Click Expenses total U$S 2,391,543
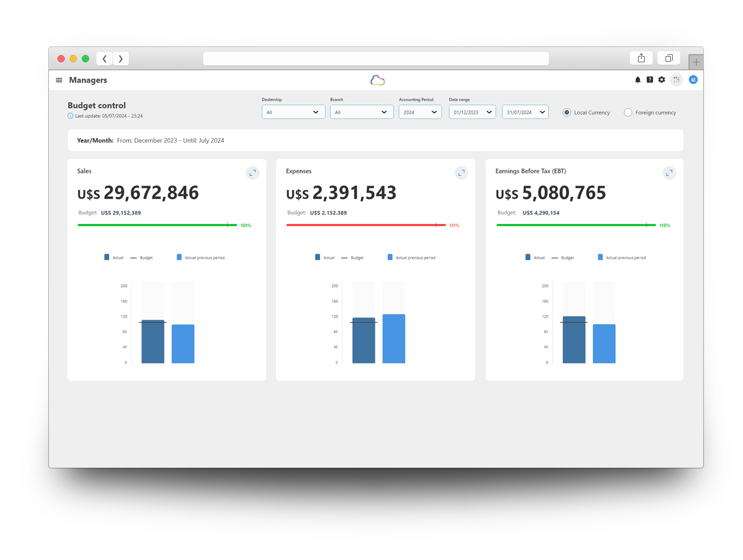Screen dimensions: 743x560 click(x=341, y=193)
